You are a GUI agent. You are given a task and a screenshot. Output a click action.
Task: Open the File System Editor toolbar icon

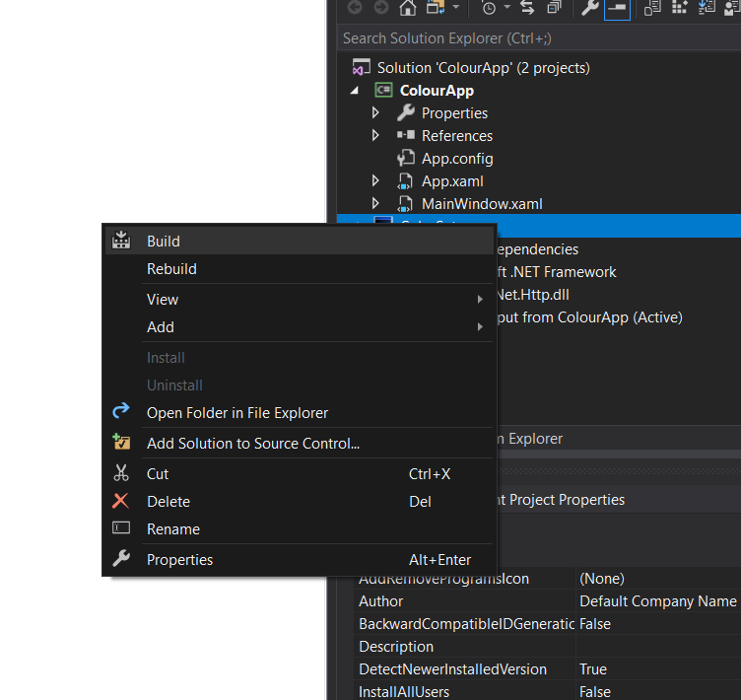click(x=652, y=8)
